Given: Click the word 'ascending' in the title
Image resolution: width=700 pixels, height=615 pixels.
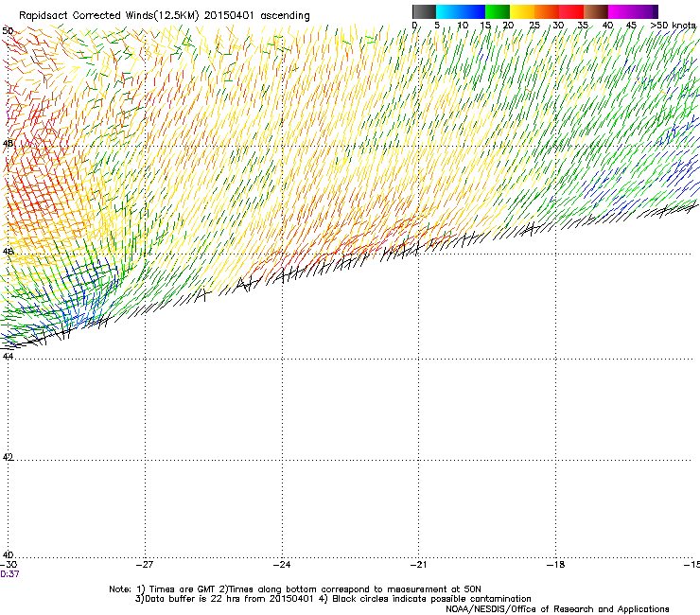Looking at the screenshot, I should 285,16.
